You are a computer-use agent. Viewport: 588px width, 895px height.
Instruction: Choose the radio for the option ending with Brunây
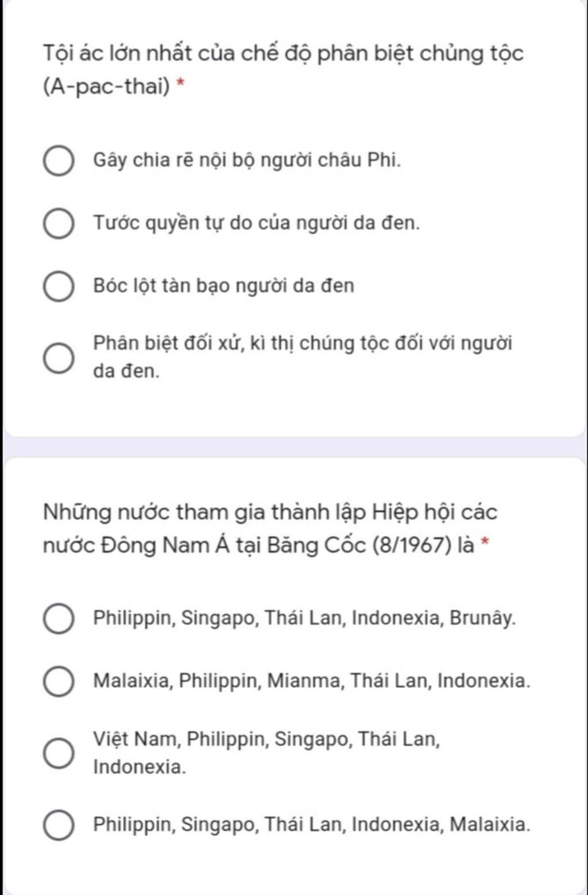(x=59, y=619)
